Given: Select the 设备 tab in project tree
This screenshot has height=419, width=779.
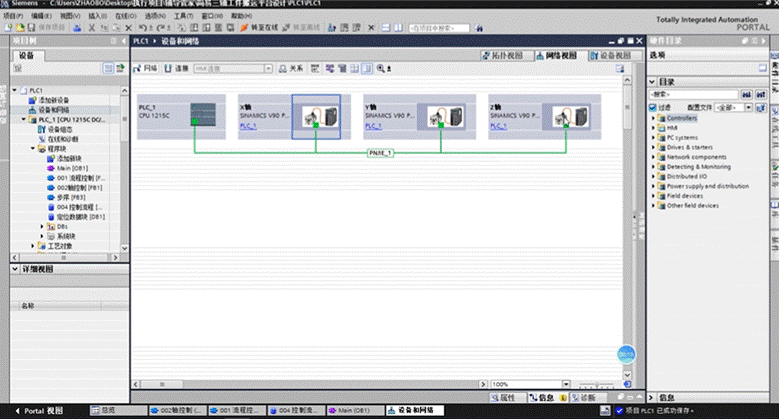Looking at the screenshot, I should 27,55.
